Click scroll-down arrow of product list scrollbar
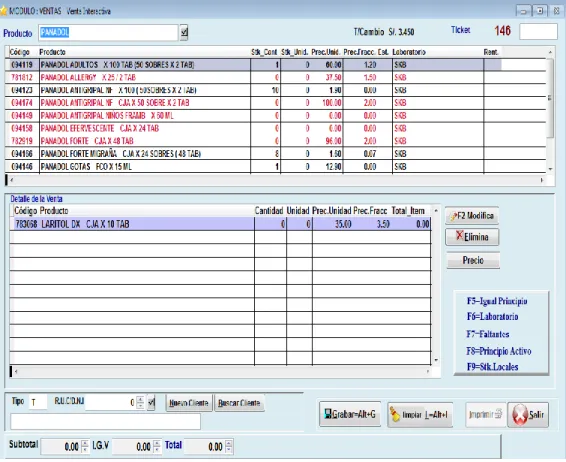 [550, 169]
